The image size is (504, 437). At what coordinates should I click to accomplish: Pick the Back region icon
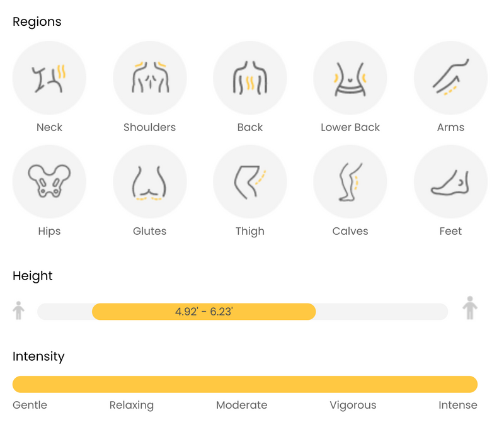pyautogui.click(x=249, y=77)
